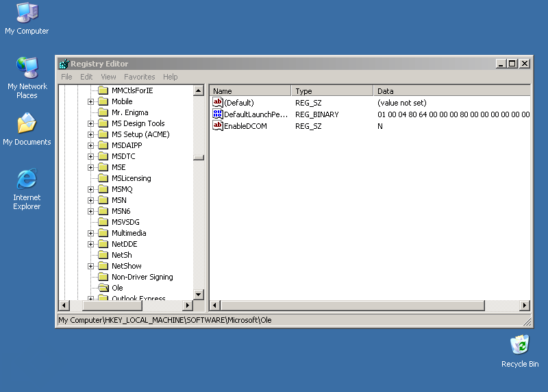Click the NetShow folder icon

(x=103, y=266)
